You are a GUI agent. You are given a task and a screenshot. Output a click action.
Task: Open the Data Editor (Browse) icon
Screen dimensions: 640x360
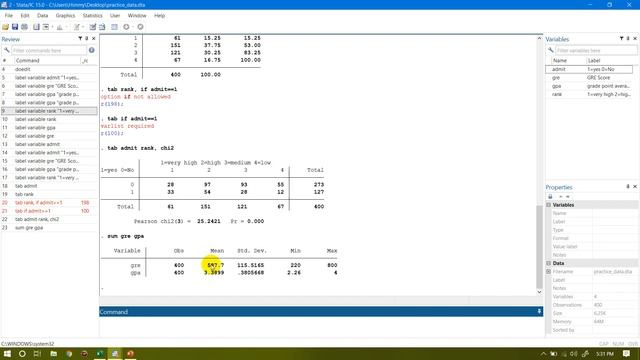[x=102, y=27]
